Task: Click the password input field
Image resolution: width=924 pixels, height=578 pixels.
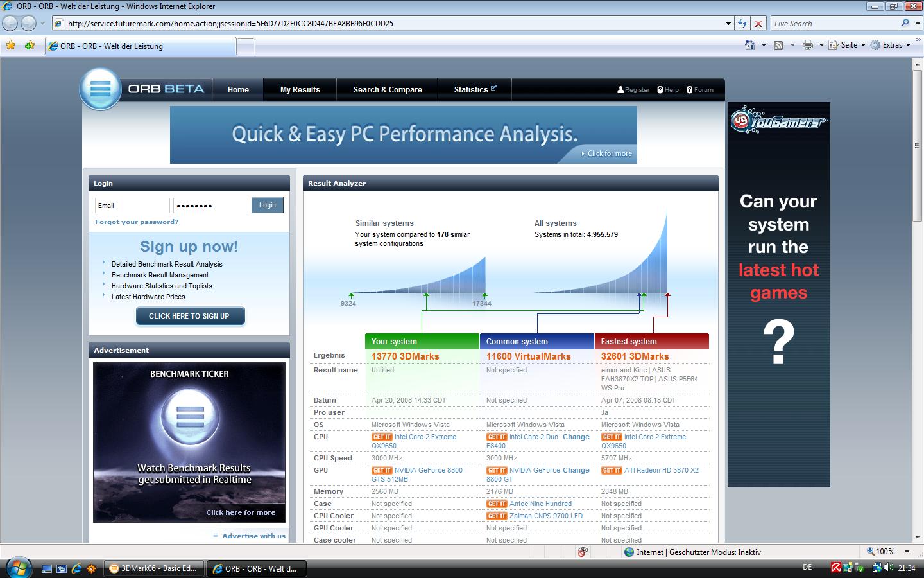Action: tap(210, 206)
